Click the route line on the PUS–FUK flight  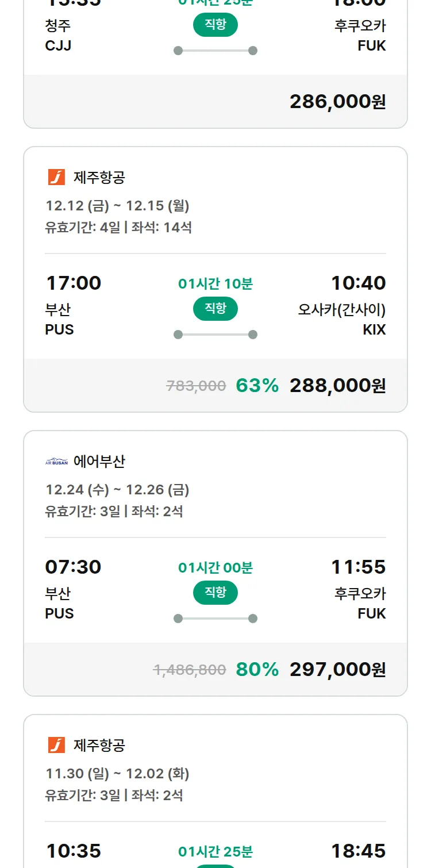click(x=215, y=619)
